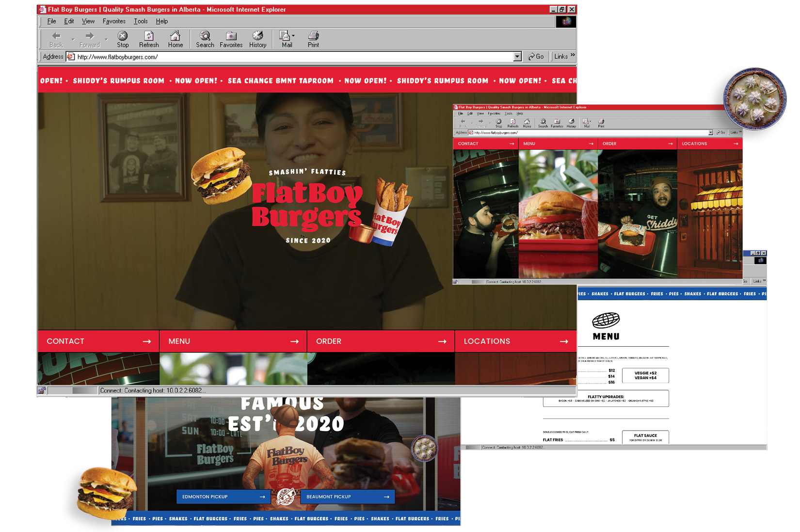The image size is (800, 532).
Task: Click the Forward arrow in large browser toolbar
Action: tap(90, 39)
